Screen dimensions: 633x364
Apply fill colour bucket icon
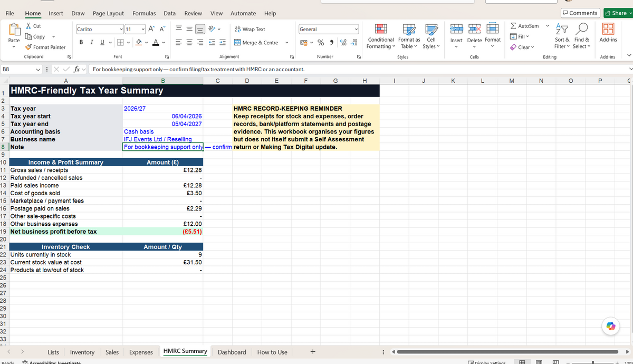click(140, 43)
